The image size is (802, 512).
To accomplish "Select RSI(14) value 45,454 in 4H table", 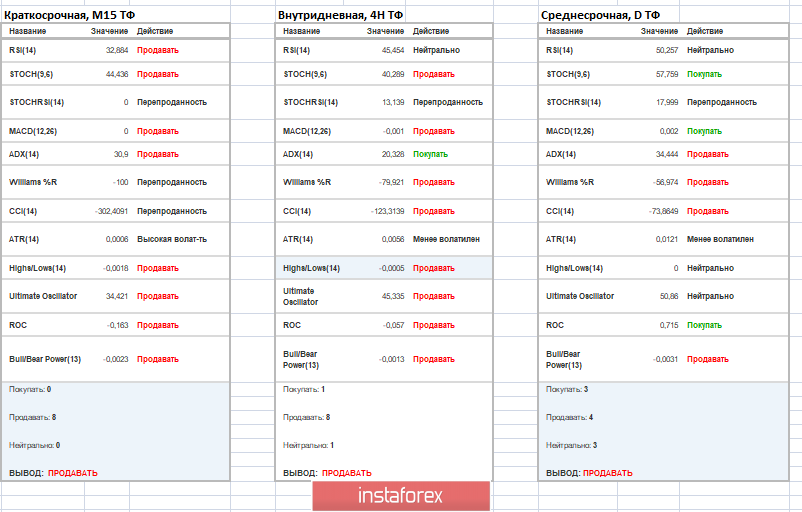I will coord(393,50).
